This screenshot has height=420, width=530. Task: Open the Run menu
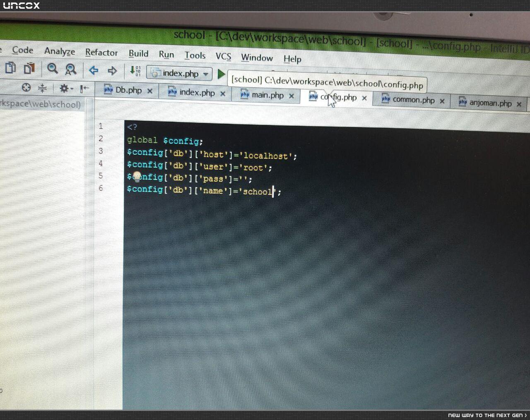[x=166, y=55]
